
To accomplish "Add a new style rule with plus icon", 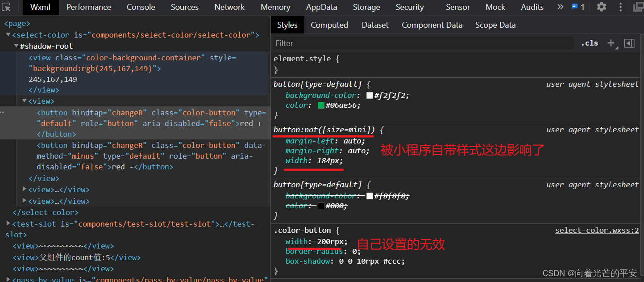I will coord(611,43).
